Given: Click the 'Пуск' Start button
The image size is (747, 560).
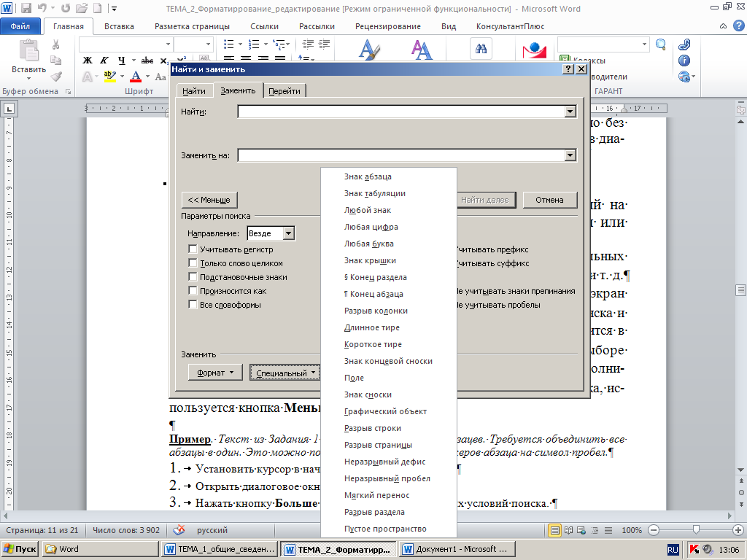Looking at the screenshot, I should point(20,549).
